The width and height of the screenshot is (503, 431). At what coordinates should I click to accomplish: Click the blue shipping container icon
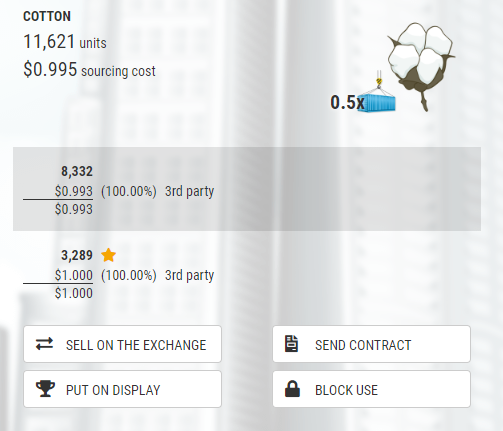tap(378, 95)
